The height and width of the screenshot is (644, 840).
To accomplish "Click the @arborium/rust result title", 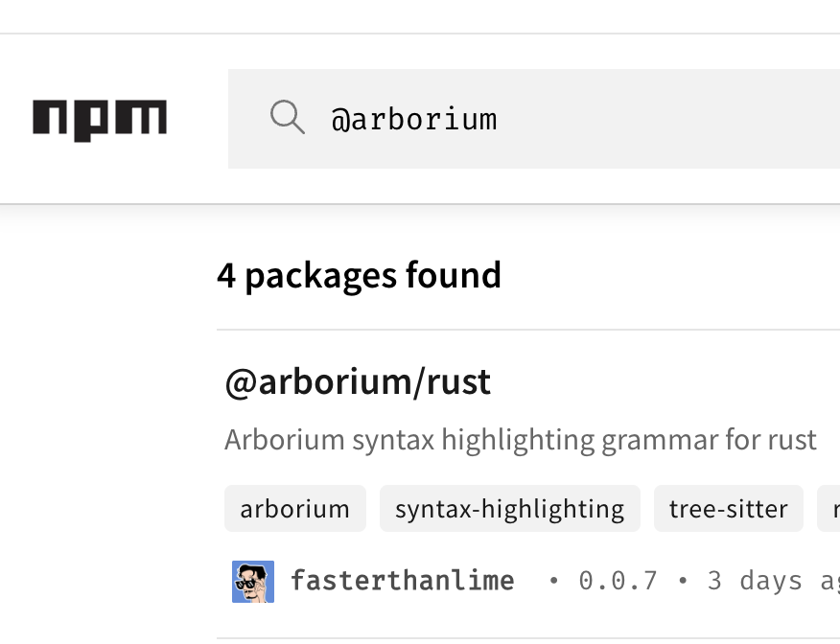I will (356, 381).
